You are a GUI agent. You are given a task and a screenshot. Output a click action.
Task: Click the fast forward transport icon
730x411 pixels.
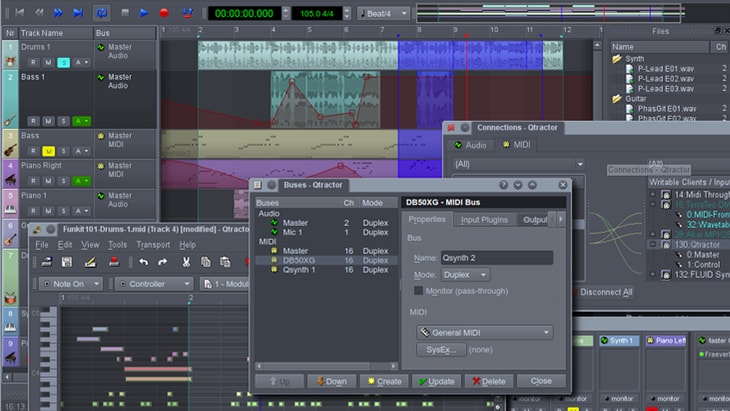[x=58, y=13]
